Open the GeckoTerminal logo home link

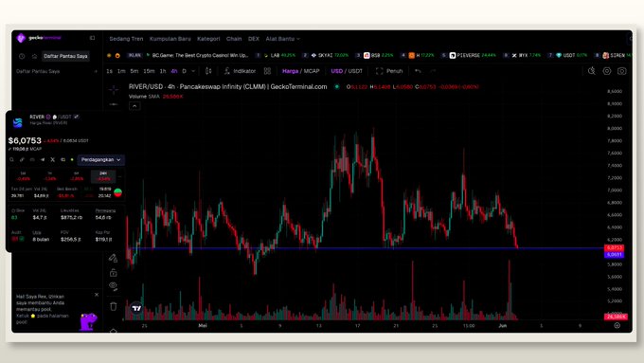pyautogui.click(x=39, y=38)
